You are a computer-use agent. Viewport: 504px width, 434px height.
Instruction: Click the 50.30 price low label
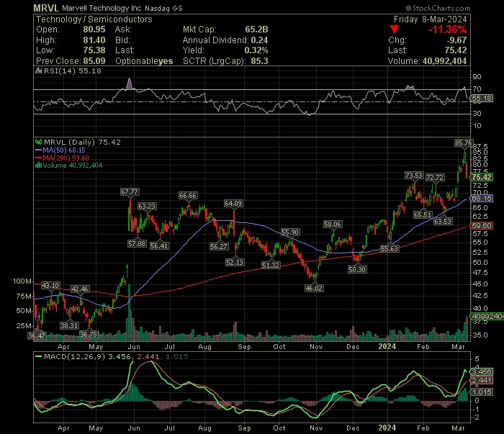click(x=357, y=269)
